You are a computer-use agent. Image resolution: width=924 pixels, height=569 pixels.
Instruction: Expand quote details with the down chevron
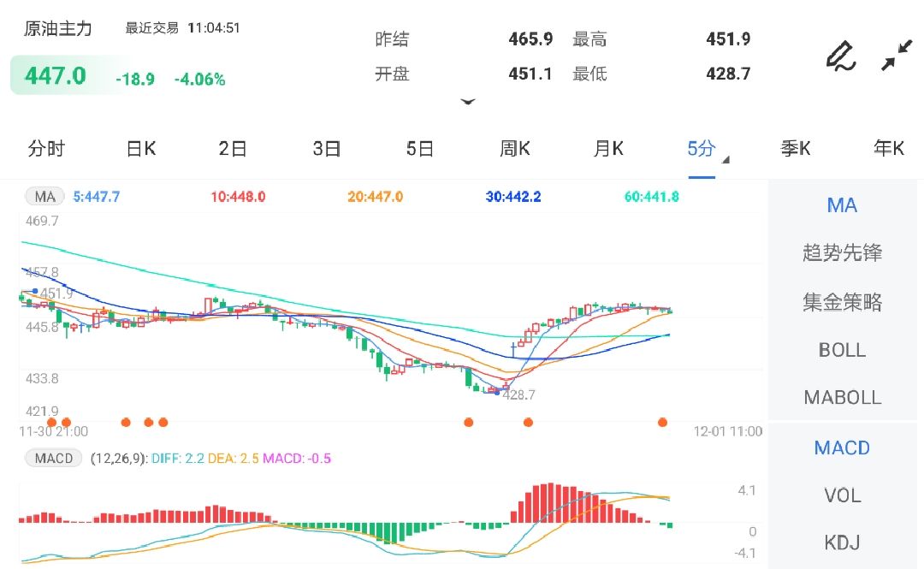[x=467, y=102]
